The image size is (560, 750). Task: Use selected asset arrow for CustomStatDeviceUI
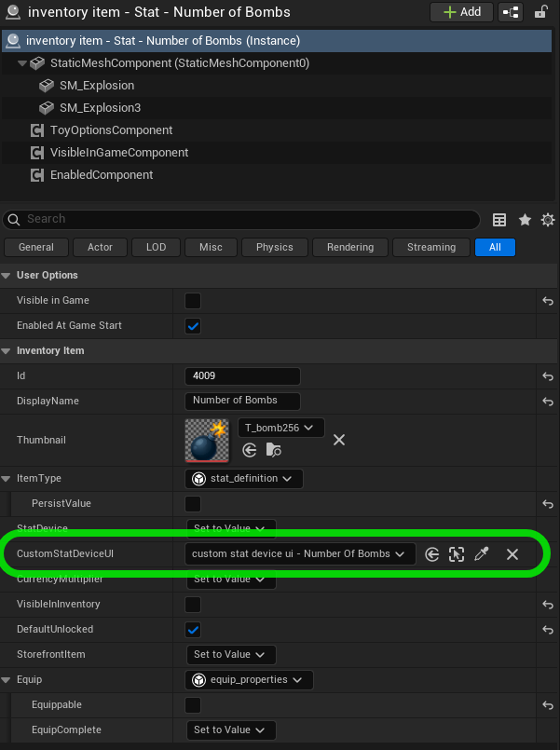point(432,554)
